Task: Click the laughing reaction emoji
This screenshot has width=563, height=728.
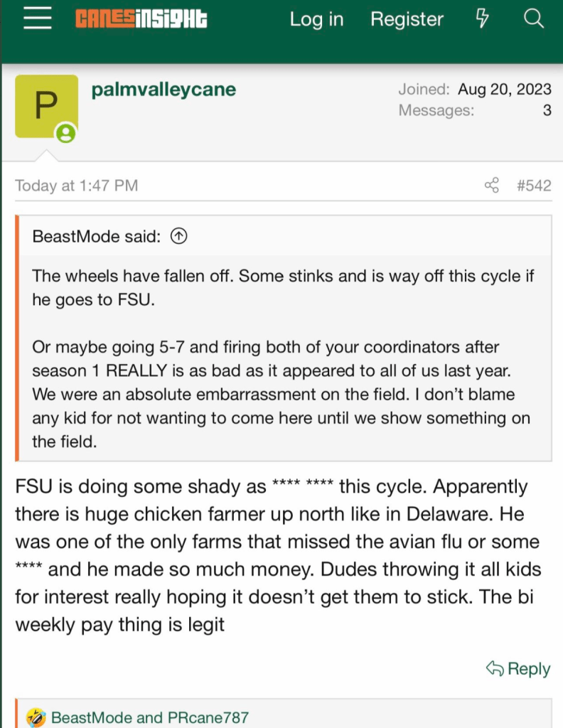Action: [x=36, y=717]
